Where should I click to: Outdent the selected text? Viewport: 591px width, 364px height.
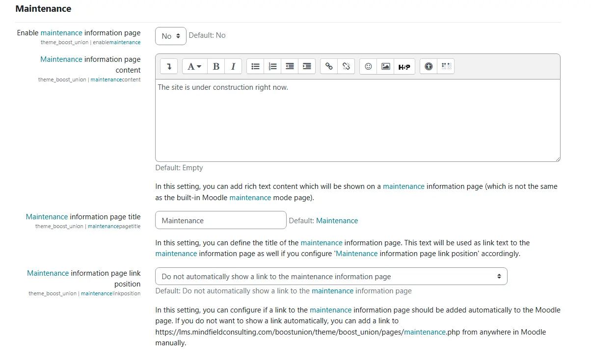click(290, 66)
